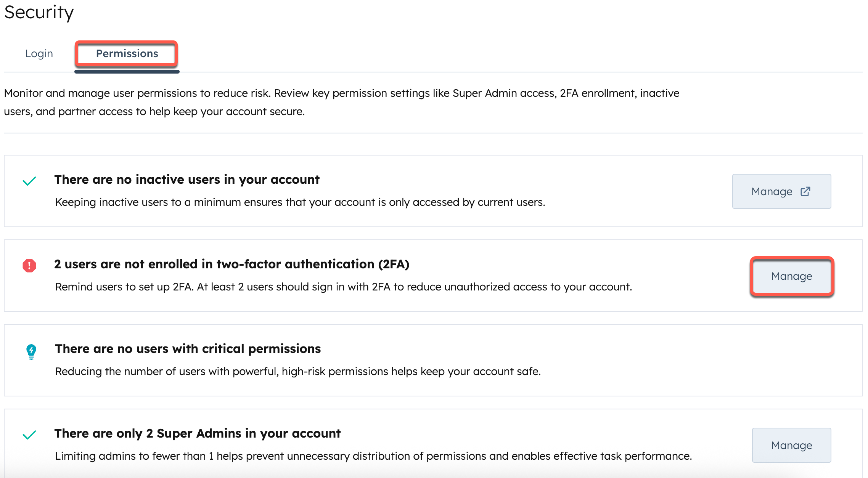Open the Permissions tab

click(127, 54)
